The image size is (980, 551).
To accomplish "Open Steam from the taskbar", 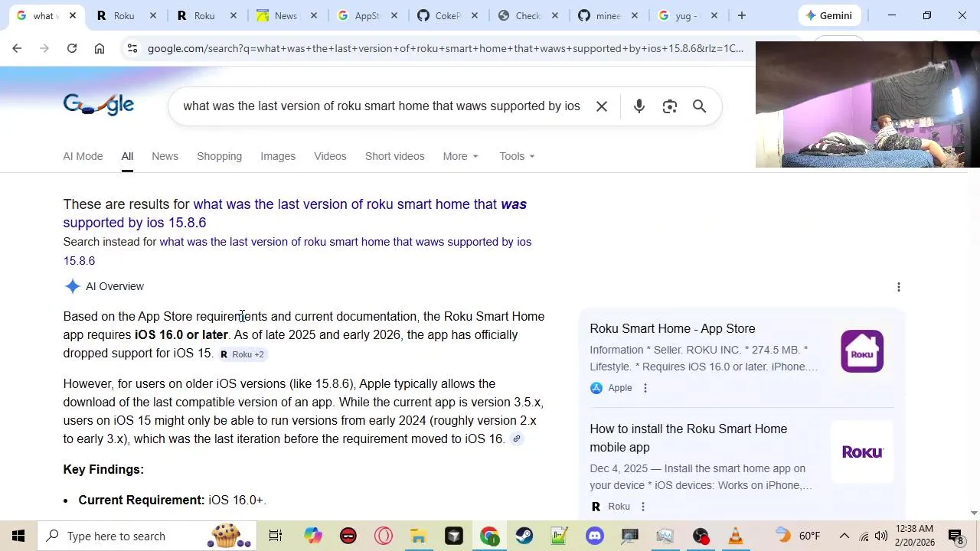I will pyautogui.click(x=524, y=536).
